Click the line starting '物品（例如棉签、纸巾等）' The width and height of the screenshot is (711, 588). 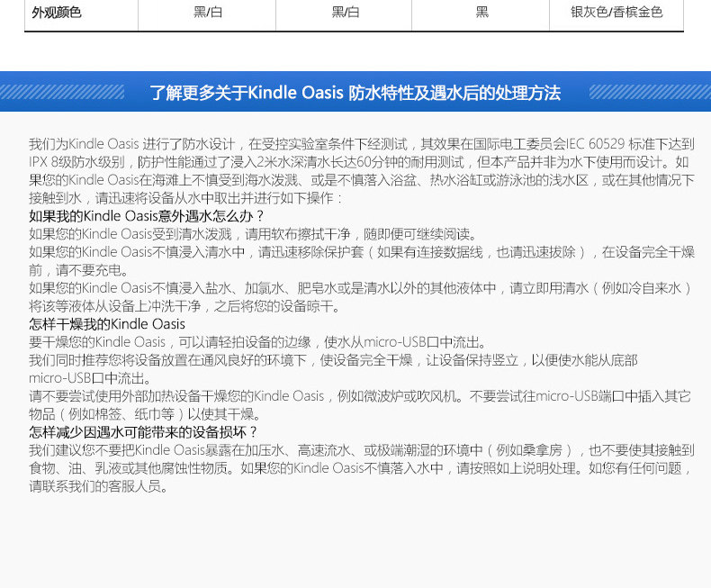pyautogui.click(x=145, y=414)
